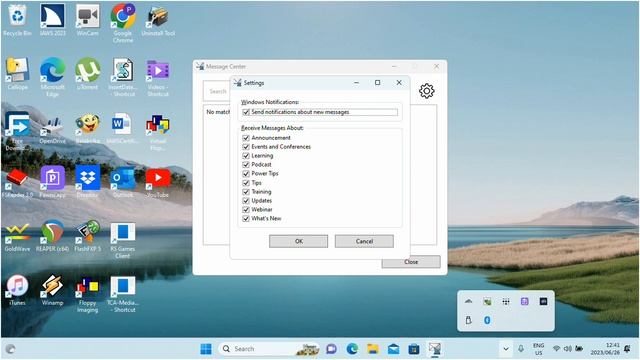Click the Search field in Message Center
The height and width of the screenshot is (360, 640).
[x=217, y=91]
